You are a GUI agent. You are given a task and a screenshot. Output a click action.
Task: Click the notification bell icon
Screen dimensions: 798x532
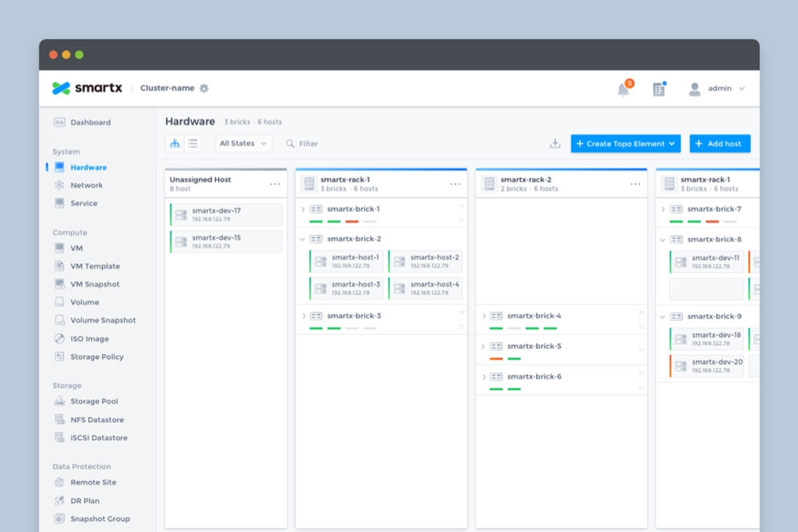point(623,90)
